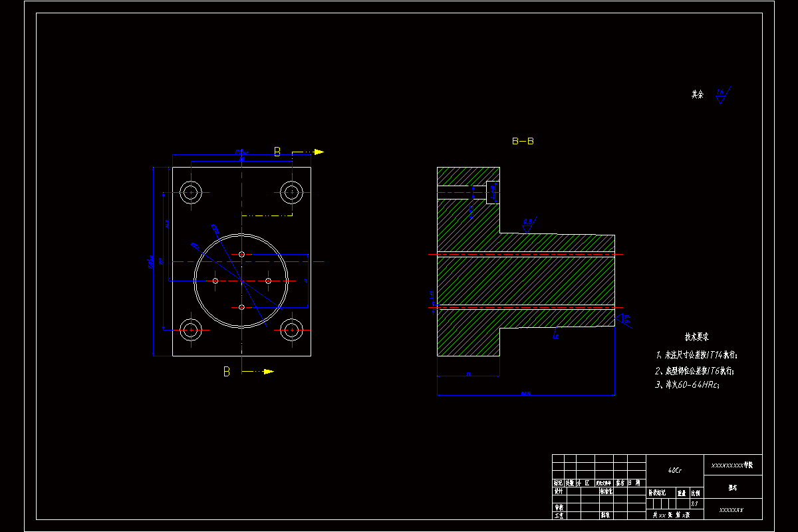This screenshot has height=532, width=798.
Task: Select the top-left counterbored hole in plate view
Action: [x=192, y=193]
